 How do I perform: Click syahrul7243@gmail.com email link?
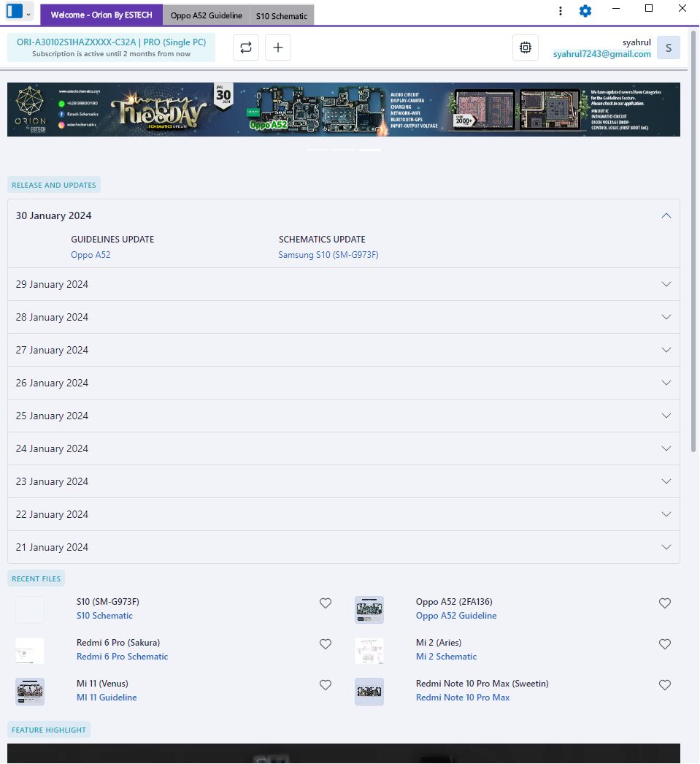pos(601,54)
